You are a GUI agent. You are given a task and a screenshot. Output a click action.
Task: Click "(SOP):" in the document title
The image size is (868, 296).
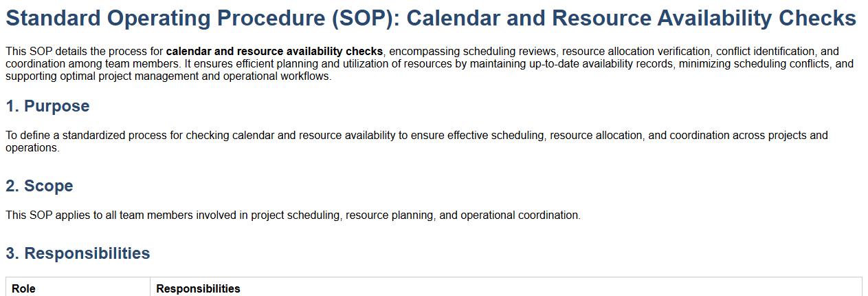point(364,19)
